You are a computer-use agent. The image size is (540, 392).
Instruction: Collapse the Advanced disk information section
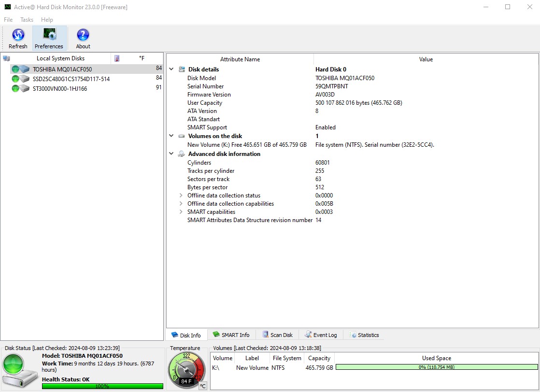(171, 154)
